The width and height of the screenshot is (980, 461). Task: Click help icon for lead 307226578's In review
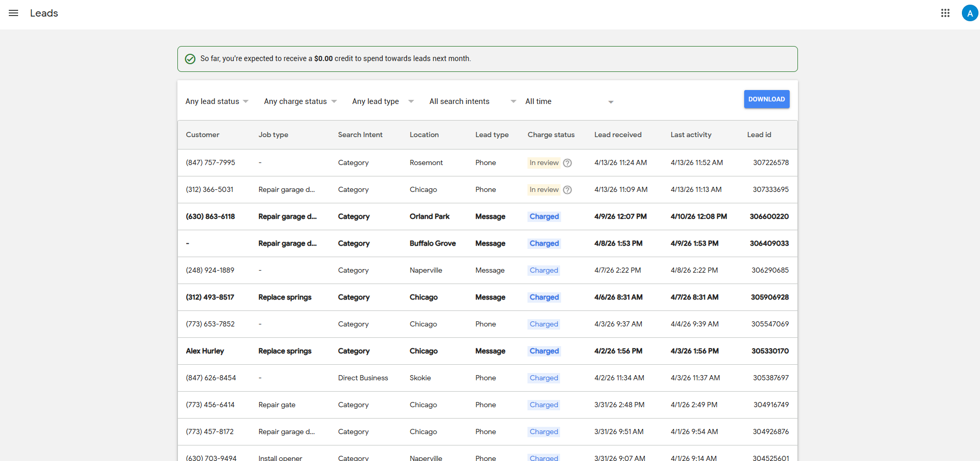coord(567,163)
